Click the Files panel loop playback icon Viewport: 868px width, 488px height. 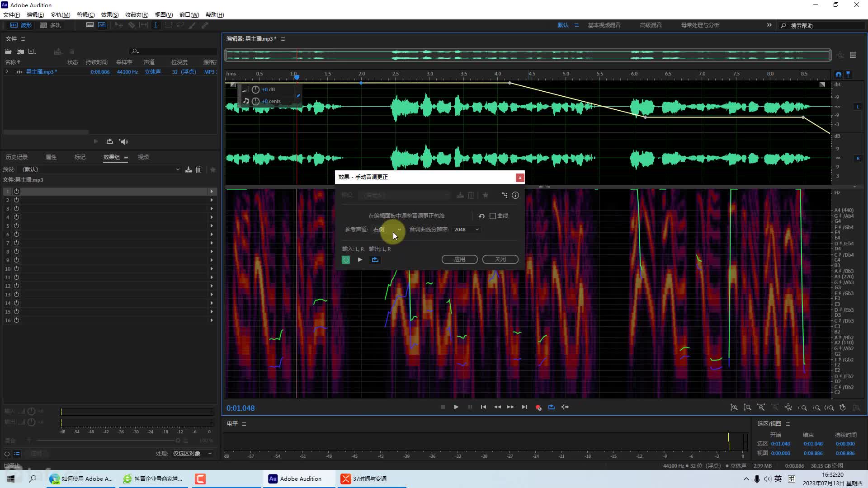(x=109, y=141)
